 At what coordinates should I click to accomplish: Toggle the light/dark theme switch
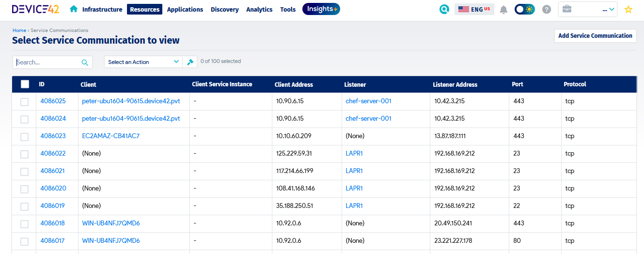pos(524,9)
